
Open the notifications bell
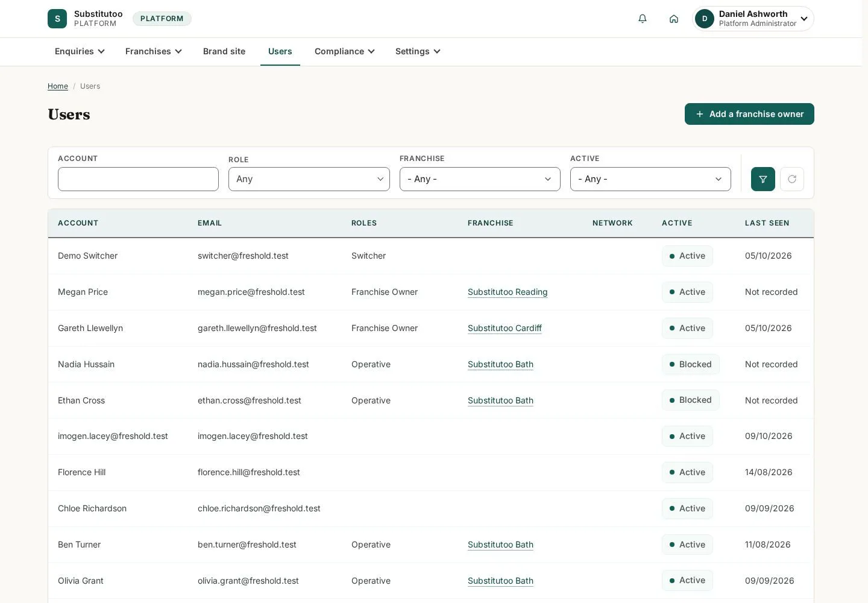tap(643, 19)
